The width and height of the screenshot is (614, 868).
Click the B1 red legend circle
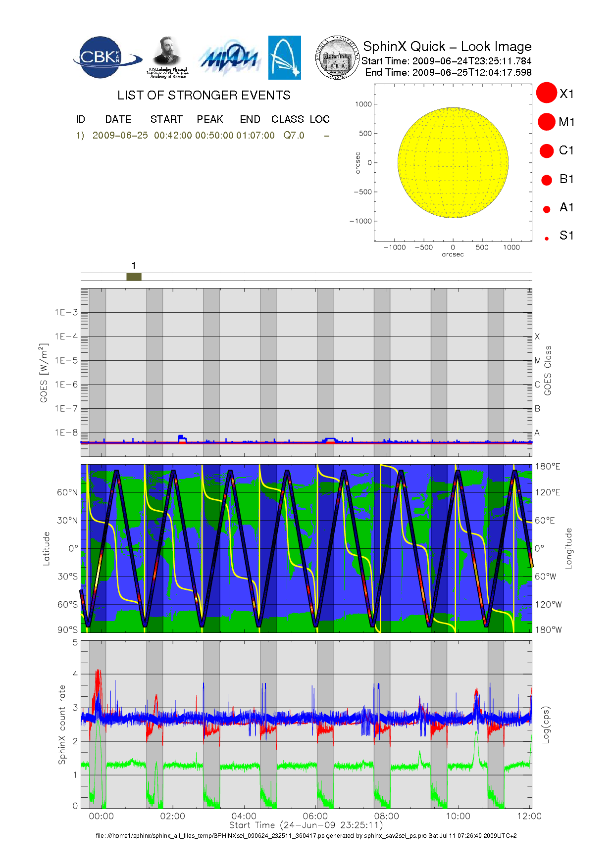547,180
